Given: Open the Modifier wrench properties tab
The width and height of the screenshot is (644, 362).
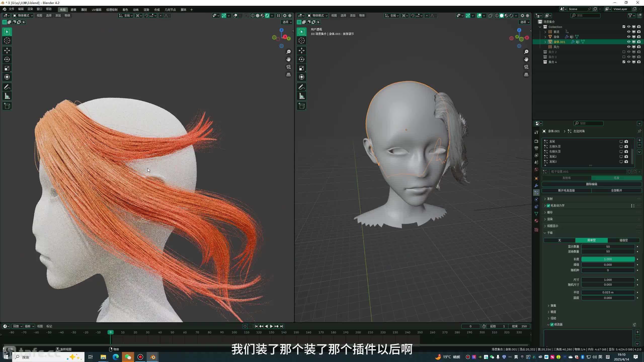Looking at the screenshot, I should [x=536, y=186].
